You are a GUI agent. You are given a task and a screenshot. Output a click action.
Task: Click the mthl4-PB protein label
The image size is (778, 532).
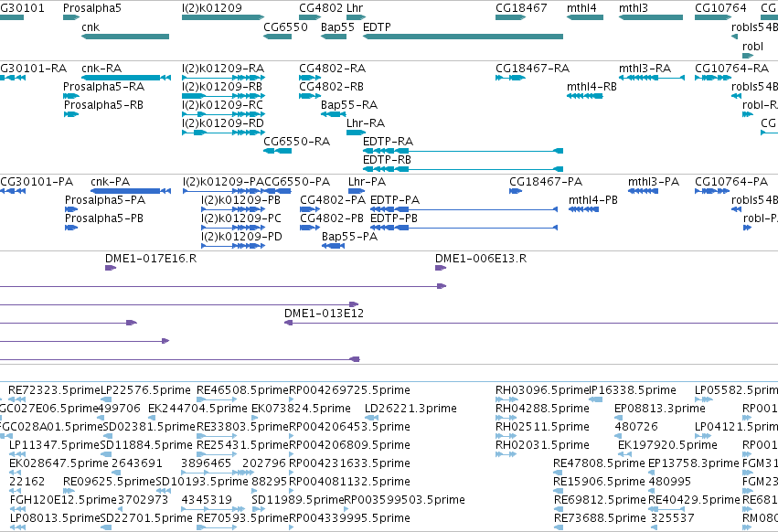[x=593, y=200]
